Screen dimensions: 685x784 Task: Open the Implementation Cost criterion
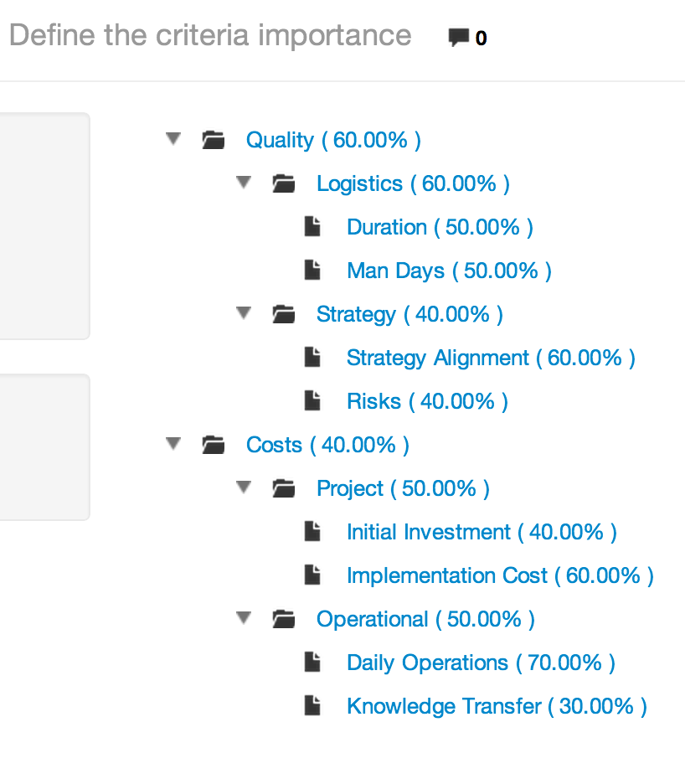[x=500, y=575]
